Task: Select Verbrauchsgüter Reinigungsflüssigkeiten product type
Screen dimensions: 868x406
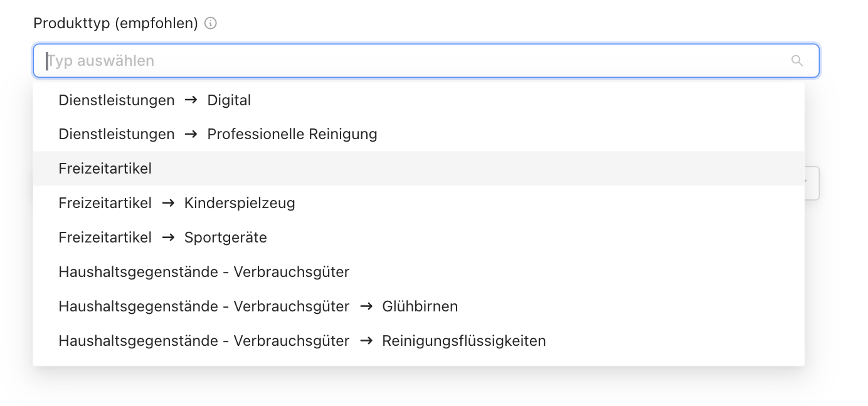Action: [419, 341]
